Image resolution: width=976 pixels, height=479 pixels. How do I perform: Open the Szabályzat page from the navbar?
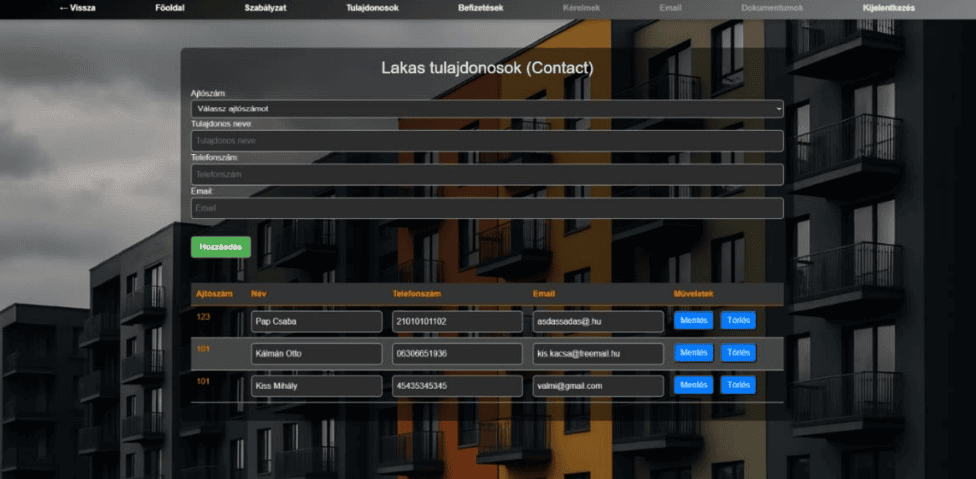pos(266,8)
